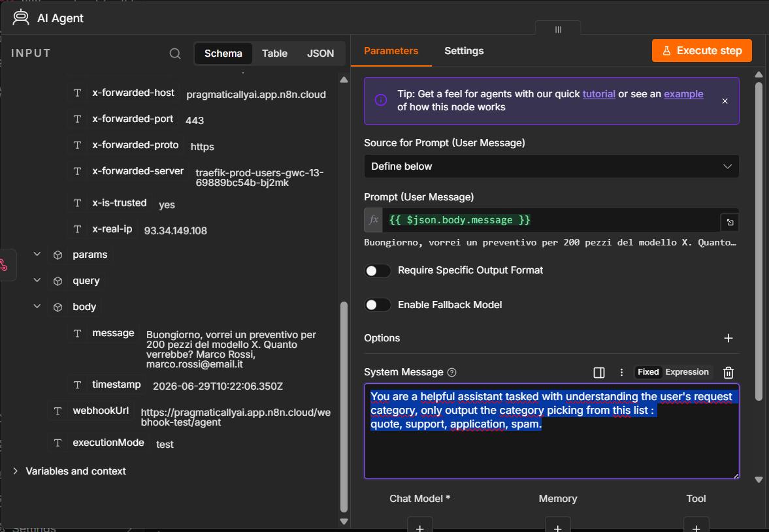The height and width of the screenshot is (532, 769).
Task: Click the x-forwarded-port field label
Action: pos(133,119)
